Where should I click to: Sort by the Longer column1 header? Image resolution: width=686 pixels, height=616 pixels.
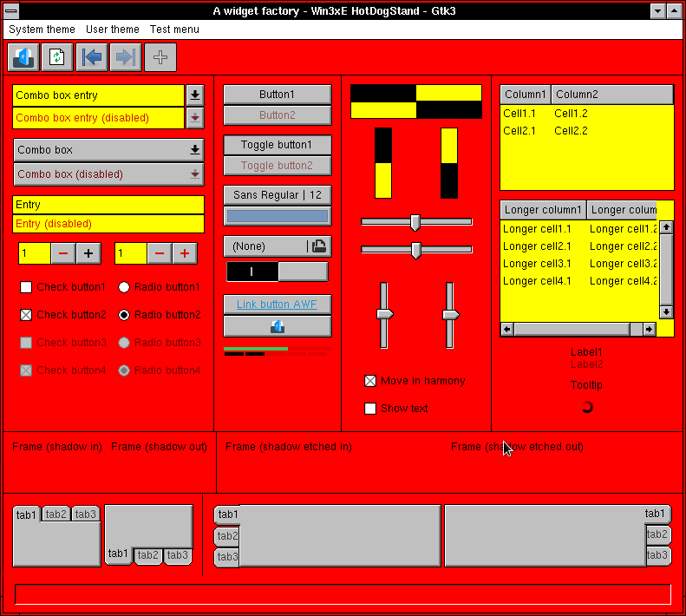click(543, 210)
